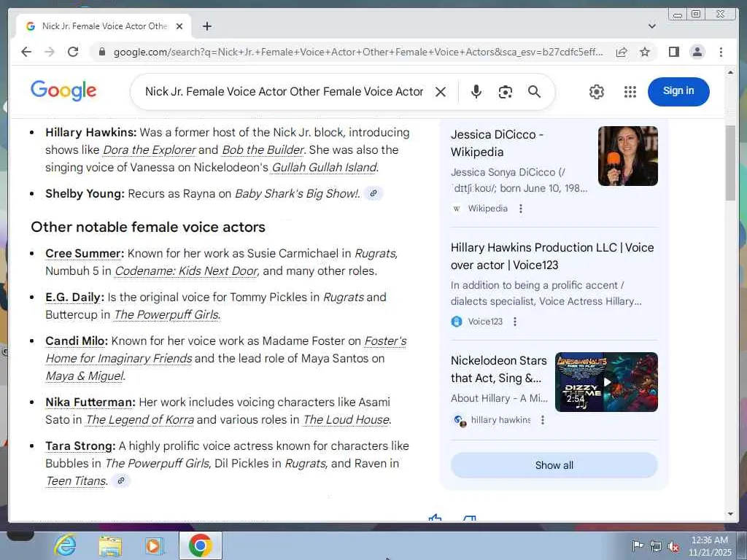
Task: Open the Maya & Miguel link
Action: click(85, 376)
